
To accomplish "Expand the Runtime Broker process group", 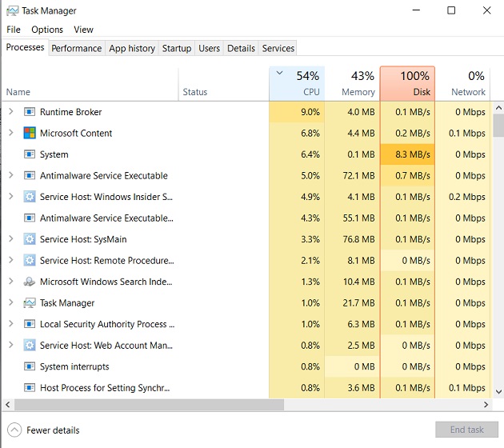I will pos(11,111).
